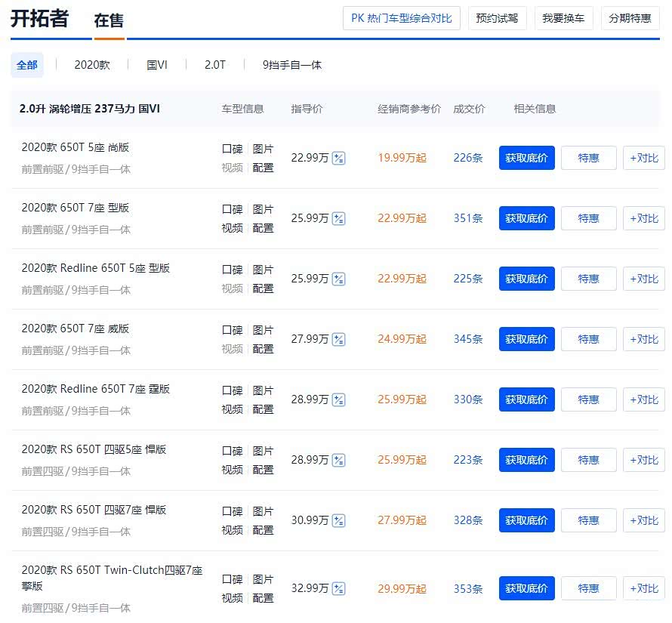
Task: Open price calculator for 650T 7座 型版
Action: [x=338, y=219]
